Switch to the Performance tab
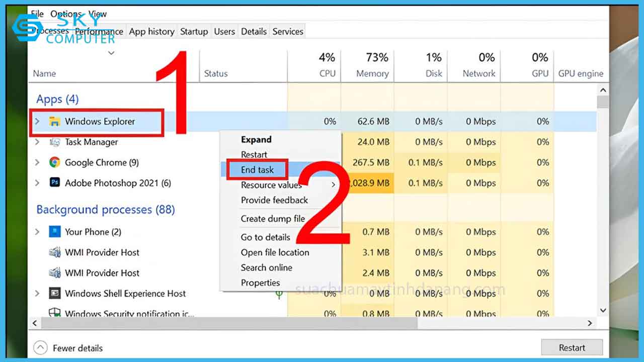The height and width of the screenshot is (362, 644). [x=99, y=31]
